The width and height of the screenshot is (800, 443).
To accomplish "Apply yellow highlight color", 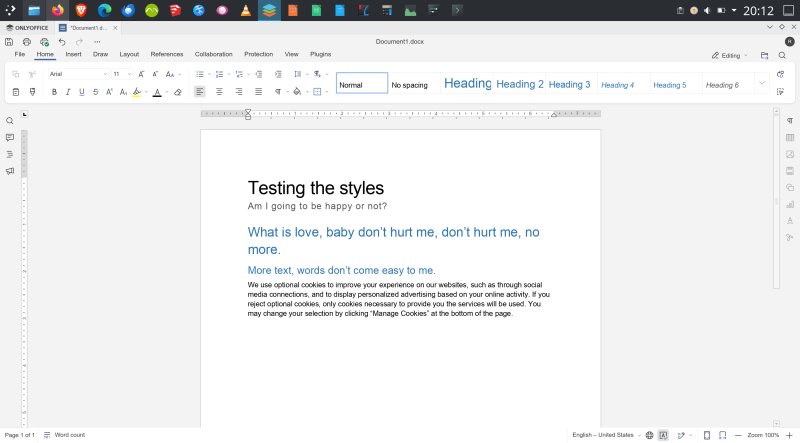I will (x=137, y=92).
